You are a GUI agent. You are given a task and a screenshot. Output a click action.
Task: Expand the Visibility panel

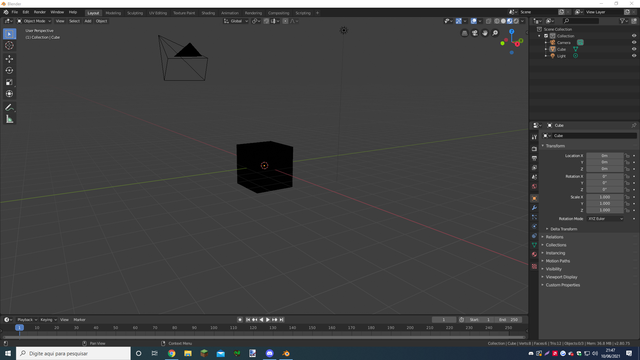point(553,269)
